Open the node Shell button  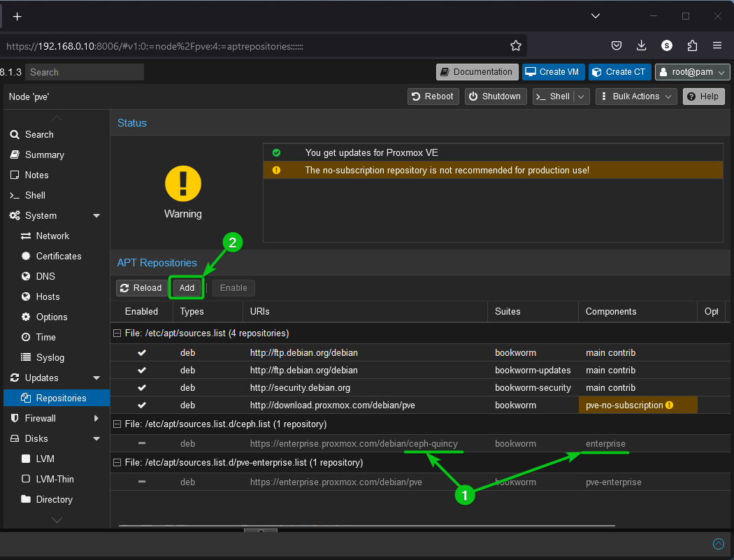[554, 96]
